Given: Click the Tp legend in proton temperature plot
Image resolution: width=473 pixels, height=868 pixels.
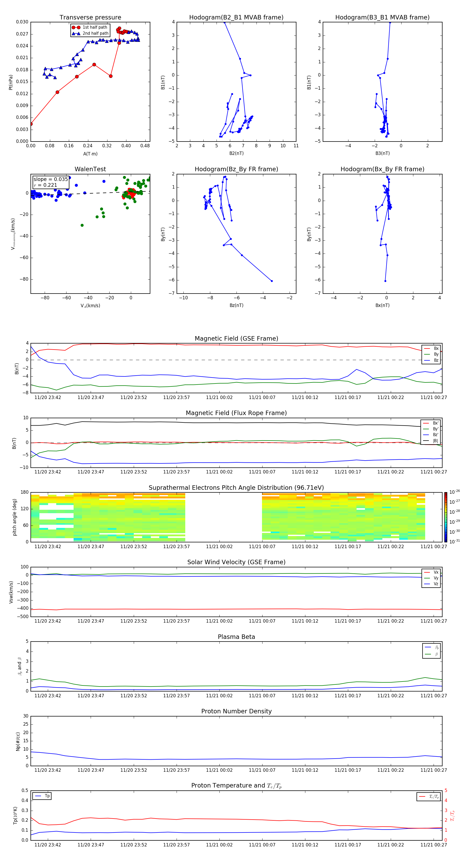Looking at the screenshot, I should point(42,796).
